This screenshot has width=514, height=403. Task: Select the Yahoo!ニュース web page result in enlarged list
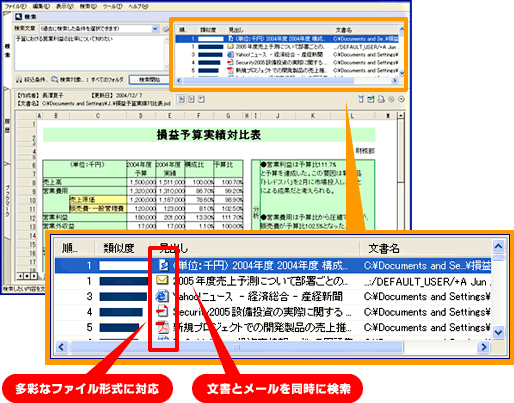click(273, 296)
